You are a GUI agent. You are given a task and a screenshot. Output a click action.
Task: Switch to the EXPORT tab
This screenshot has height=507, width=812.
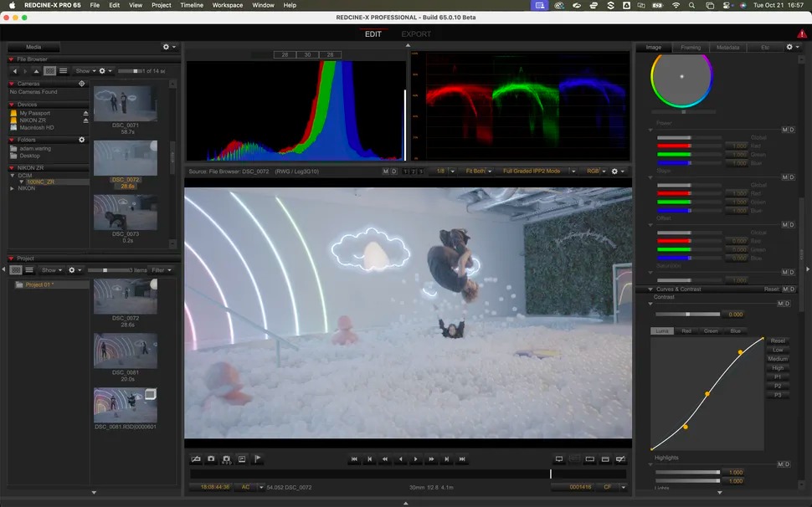[416, 34]
